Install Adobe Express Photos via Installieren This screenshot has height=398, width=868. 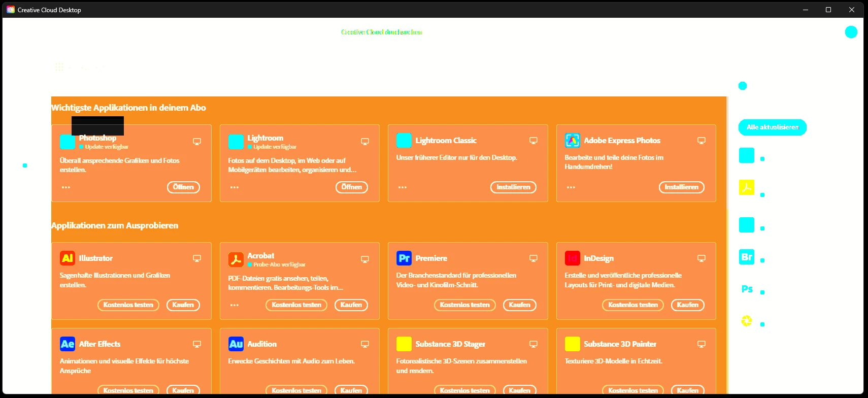point(682,187)
